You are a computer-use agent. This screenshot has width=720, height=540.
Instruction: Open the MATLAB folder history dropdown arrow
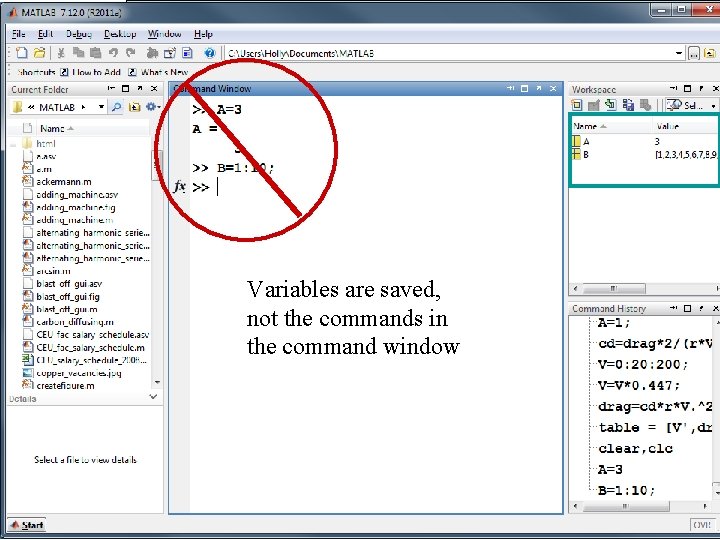click(101, 107)
